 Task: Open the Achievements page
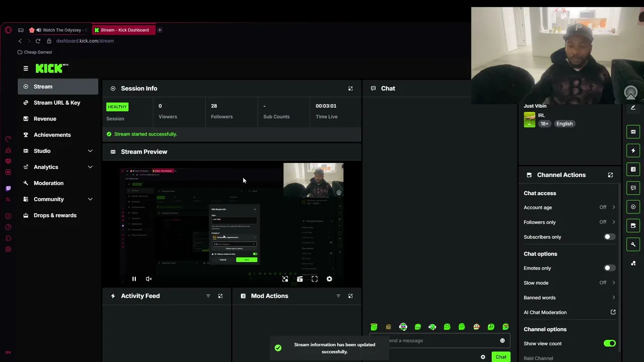point(58,135)
